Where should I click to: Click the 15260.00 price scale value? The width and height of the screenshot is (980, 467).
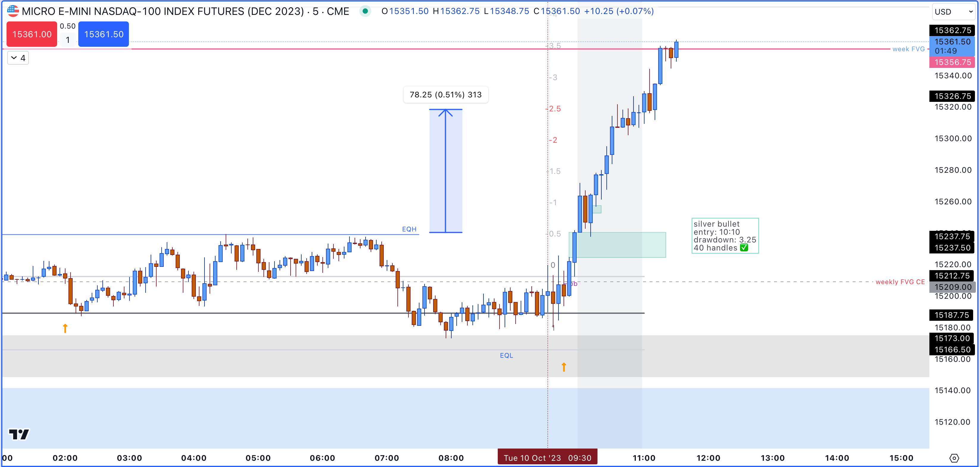953,202
